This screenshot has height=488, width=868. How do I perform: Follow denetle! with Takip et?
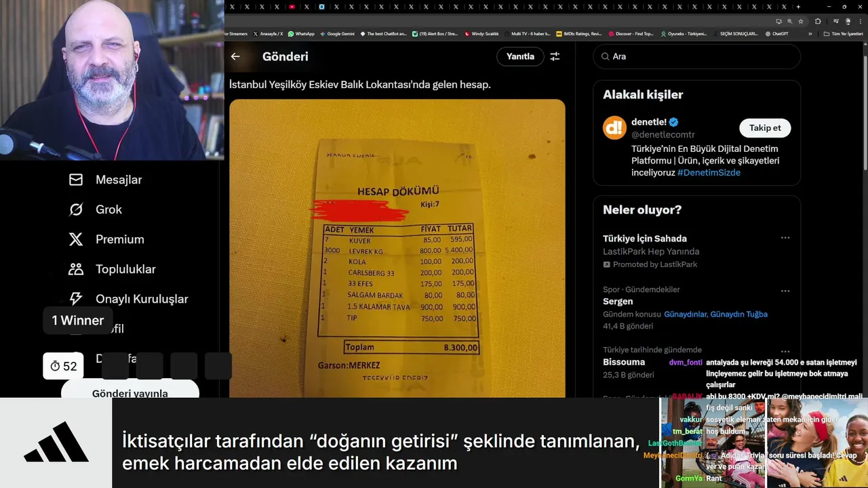click(765, 127)
